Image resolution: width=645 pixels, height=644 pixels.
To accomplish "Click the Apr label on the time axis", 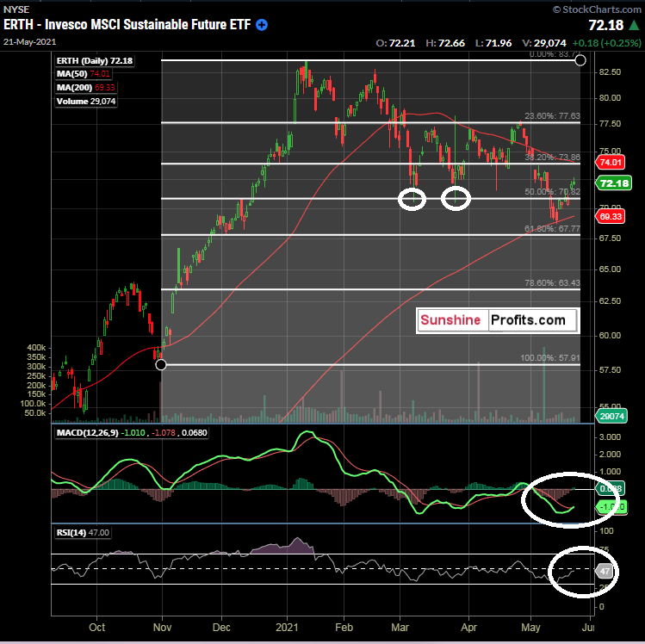I will 469,628.
